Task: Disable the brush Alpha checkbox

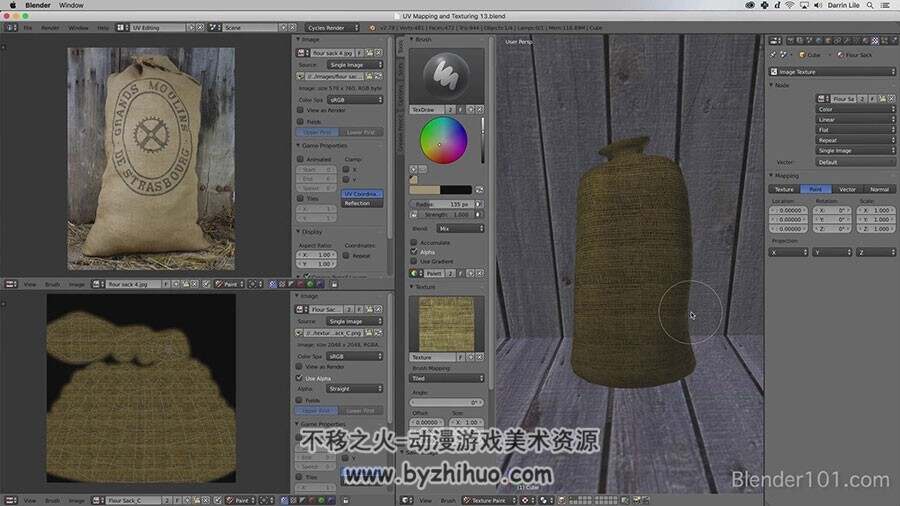Action: pyautogui.click(x=414, y=252)
